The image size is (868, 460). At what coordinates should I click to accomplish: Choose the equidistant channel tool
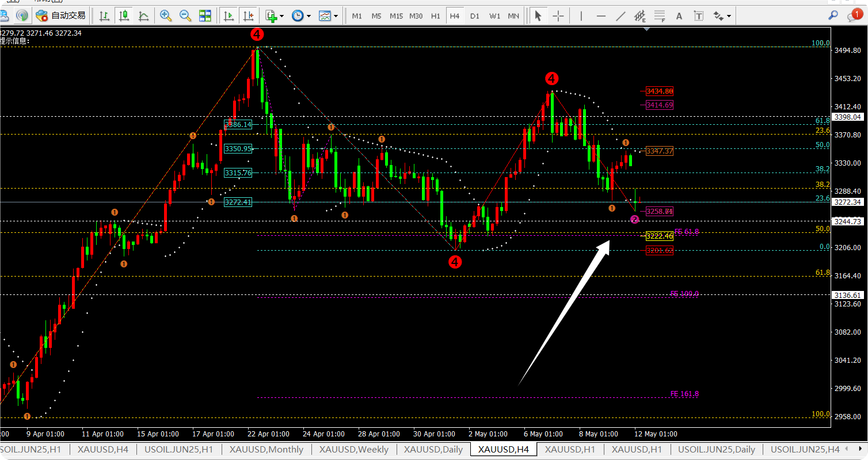click(640, 16)
